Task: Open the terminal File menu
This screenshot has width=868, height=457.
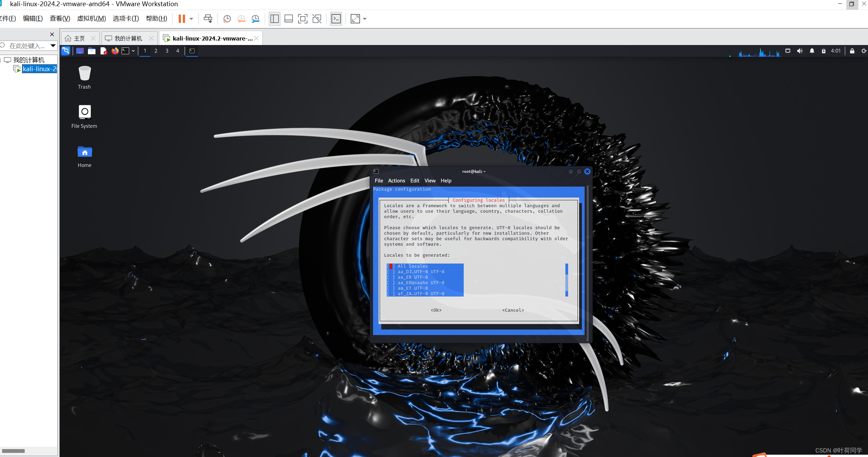Action: click(x=379, y=181)
